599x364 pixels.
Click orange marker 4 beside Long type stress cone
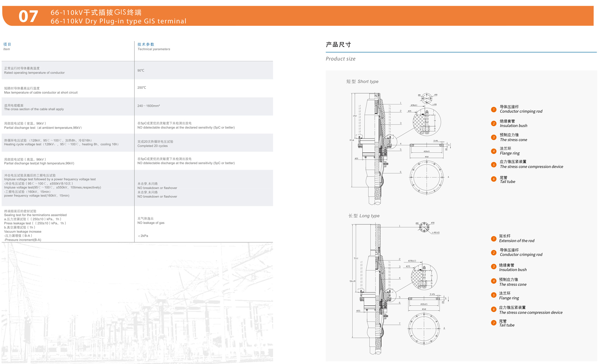[x=494, y=281]
